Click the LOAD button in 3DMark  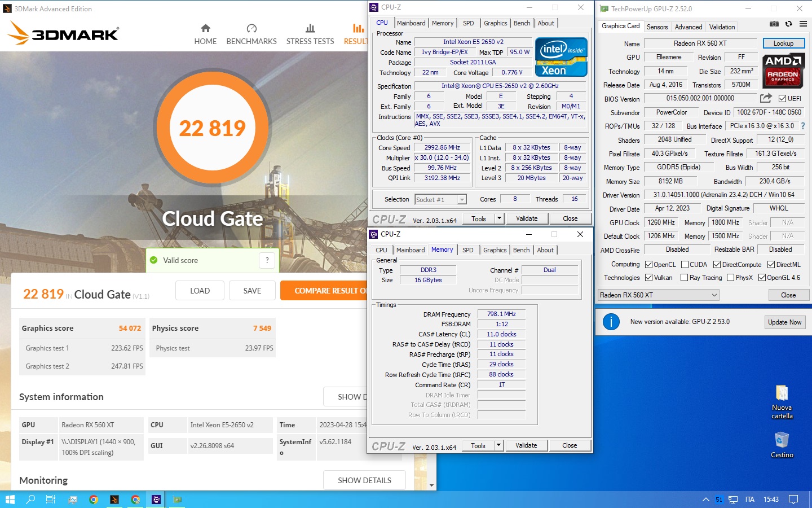pos(200,291)
